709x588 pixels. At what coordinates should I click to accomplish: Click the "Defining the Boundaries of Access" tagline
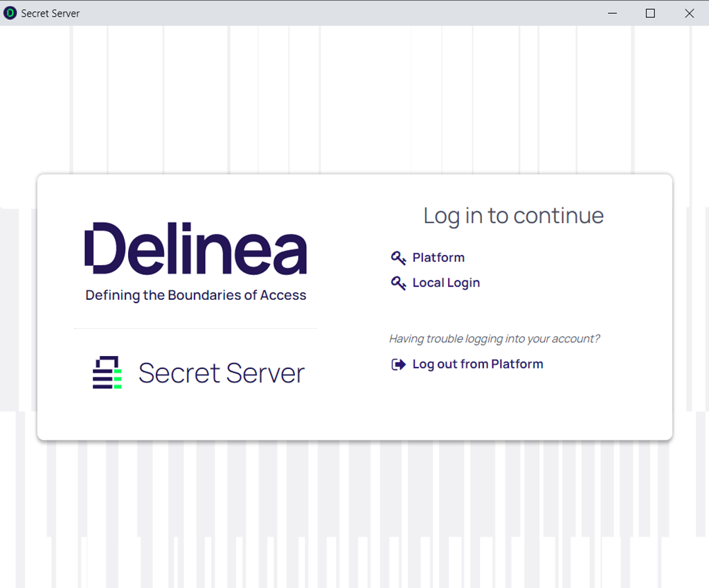pos(196,295)
